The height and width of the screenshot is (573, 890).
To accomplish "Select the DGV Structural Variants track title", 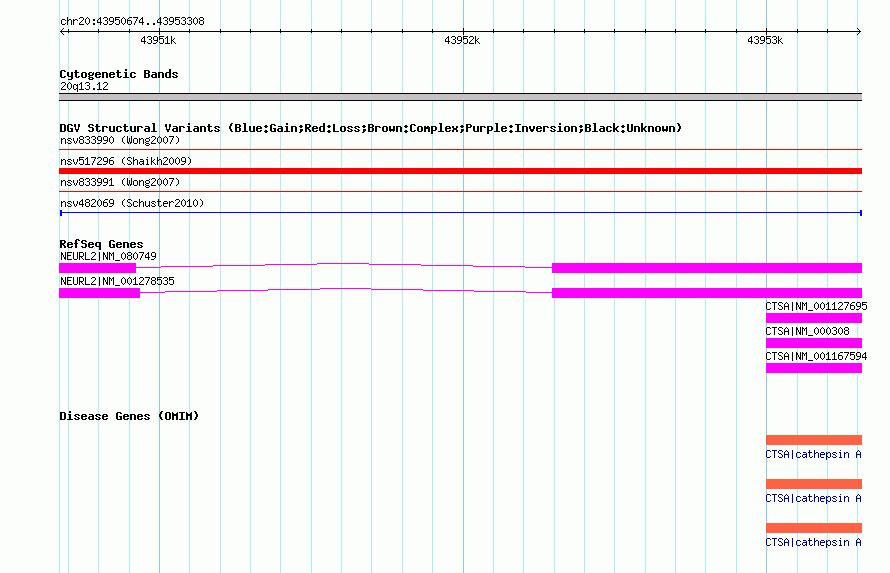I will pyautogui.click(x=371, y=128).
